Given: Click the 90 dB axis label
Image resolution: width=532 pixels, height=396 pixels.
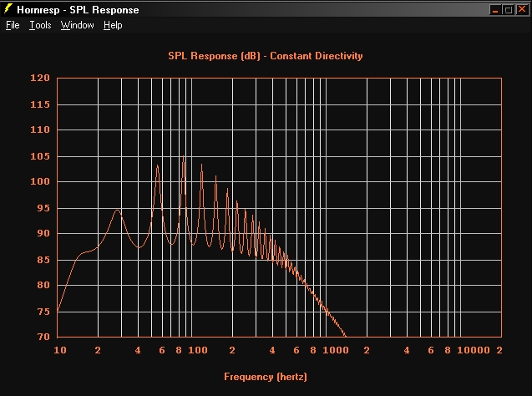Looking at the screenshot, I should 43,233.
